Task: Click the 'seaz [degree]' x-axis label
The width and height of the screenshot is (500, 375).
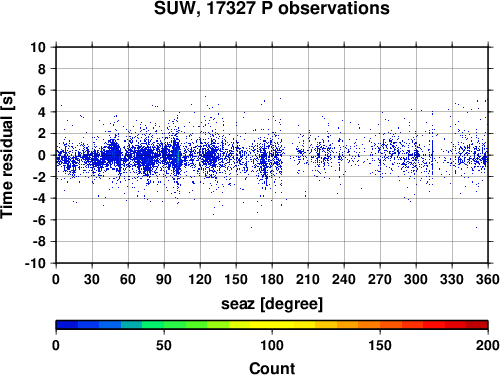Action: click(x=272, y=304)
